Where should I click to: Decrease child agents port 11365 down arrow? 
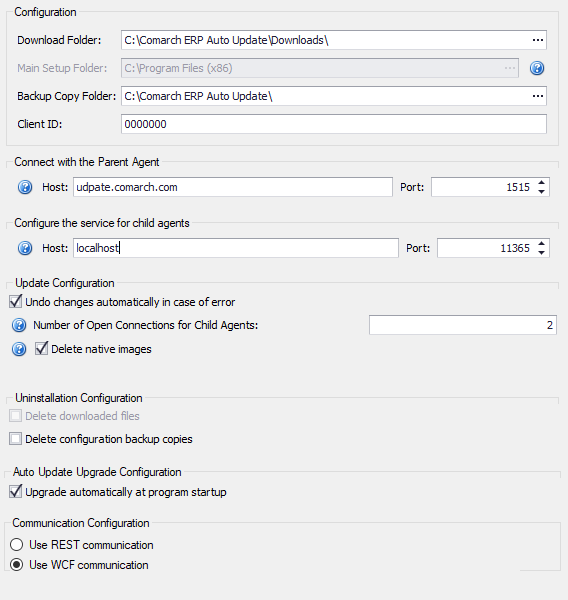pyautogui.click(x=541, y=252)
